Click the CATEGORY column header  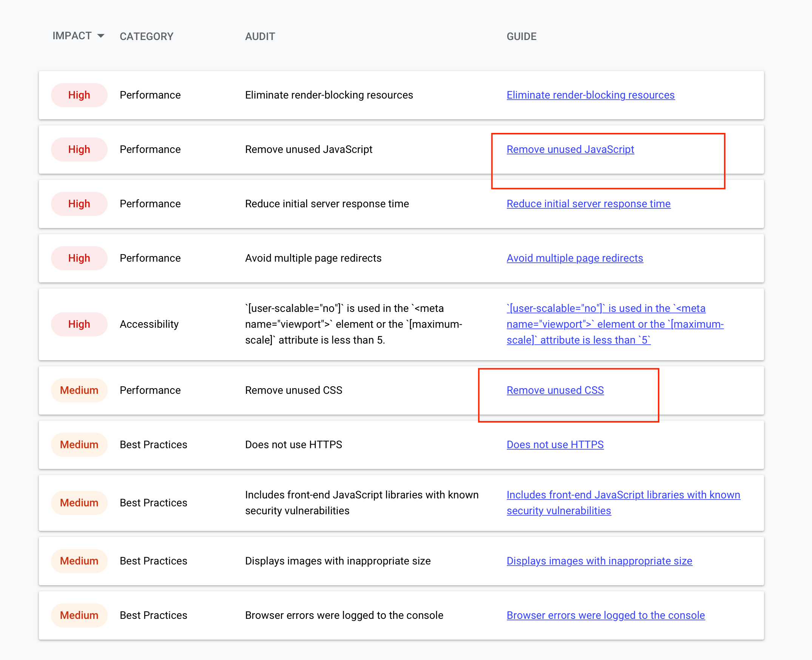pos(147,37)
